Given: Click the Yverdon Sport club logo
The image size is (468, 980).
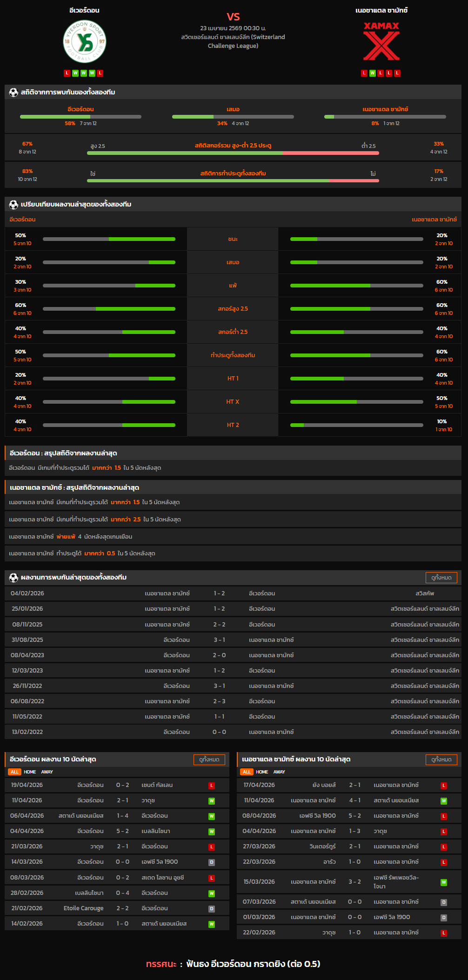Looking at the screenshot, I should pos(84,42).
